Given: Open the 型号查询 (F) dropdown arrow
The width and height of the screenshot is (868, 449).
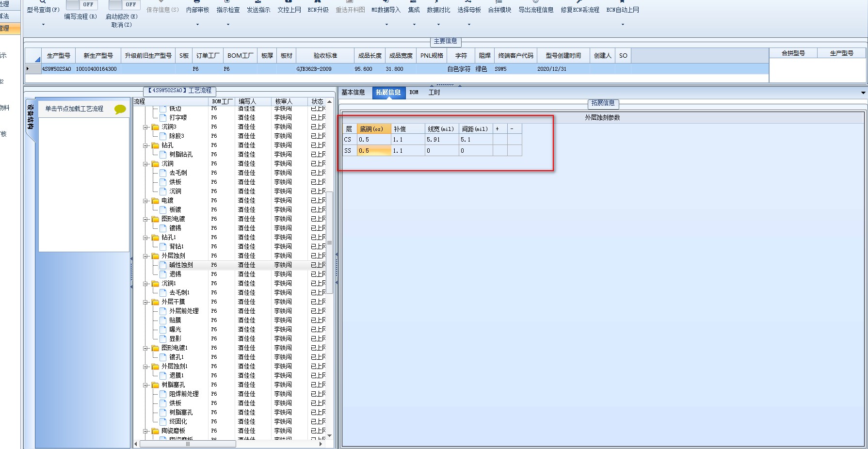Looking at the screenshot, I should pyautogui.click(x=43, y=24).
